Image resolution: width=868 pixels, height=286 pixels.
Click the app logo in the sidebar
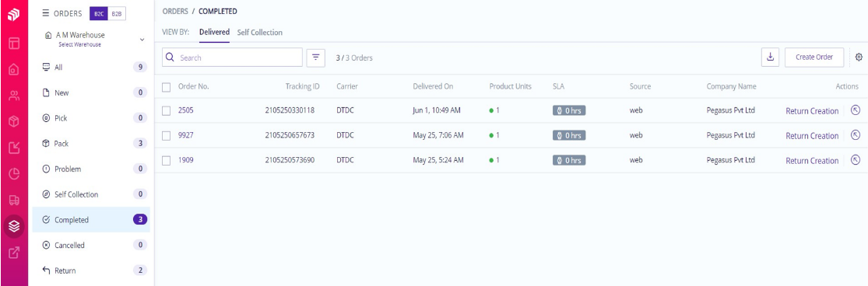pos(14,15)
